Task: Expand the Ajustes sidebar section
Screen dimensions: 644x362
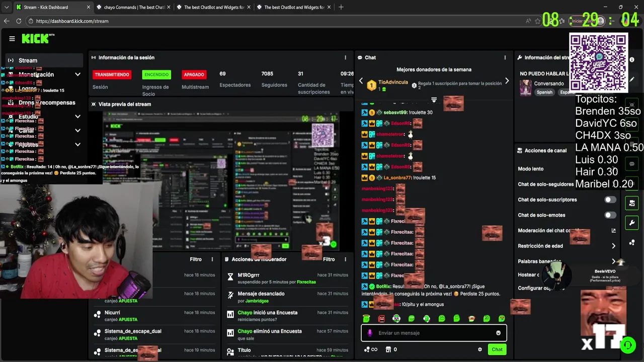Action: pos(77,144)
